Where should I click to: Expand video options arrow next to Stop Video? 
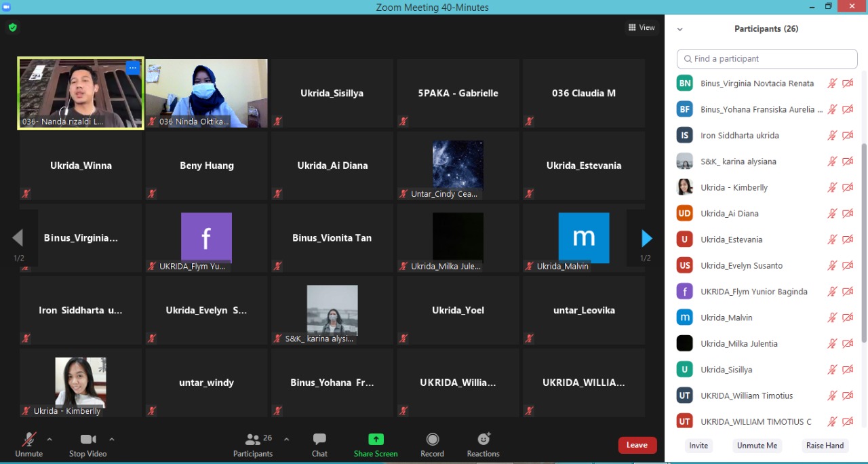[x=112, y=440]
